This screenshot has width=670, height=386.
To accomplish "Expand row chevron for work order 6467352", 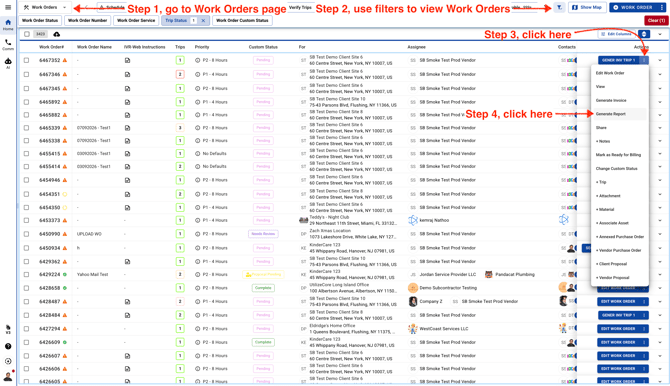I will pyautogui.click(x=660, y=60).
